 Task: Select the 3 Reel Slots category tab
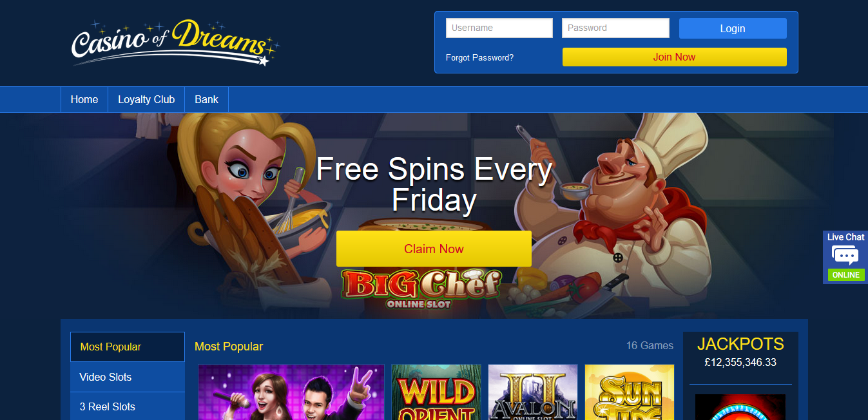pos(128,406)
